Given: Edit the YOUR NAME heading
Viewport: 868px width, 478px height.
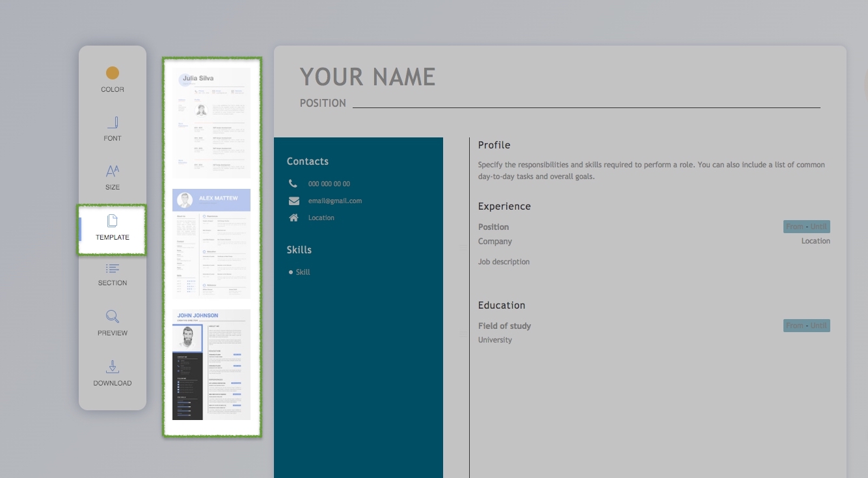Looking at the screenshot, I should [x=368, y=77].
